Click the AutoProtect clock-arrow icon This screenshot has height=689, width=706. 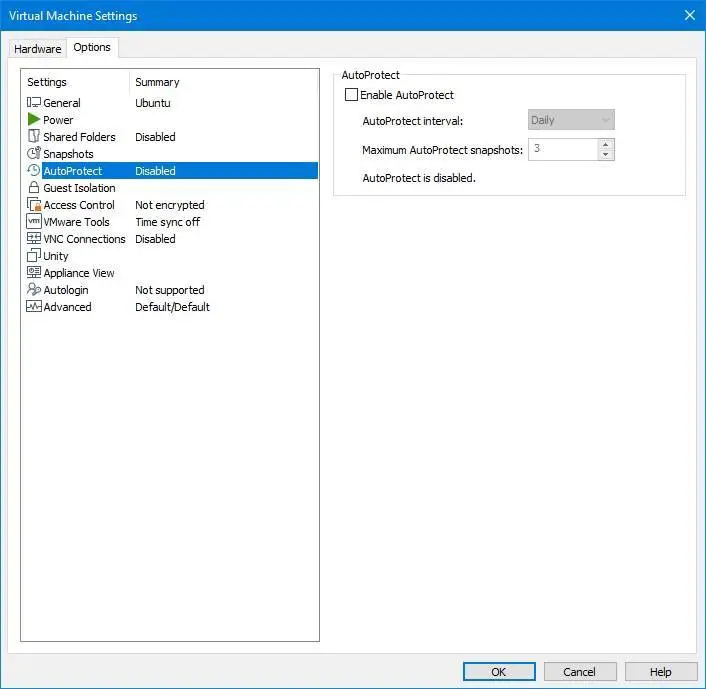[x=34, y=170]
